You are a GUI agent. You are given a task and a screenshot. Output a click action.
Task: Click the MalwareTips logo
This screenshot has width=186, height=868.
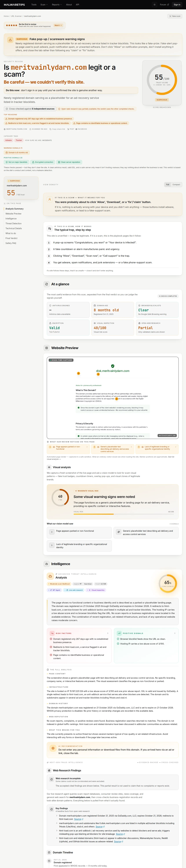click(14, 5)
